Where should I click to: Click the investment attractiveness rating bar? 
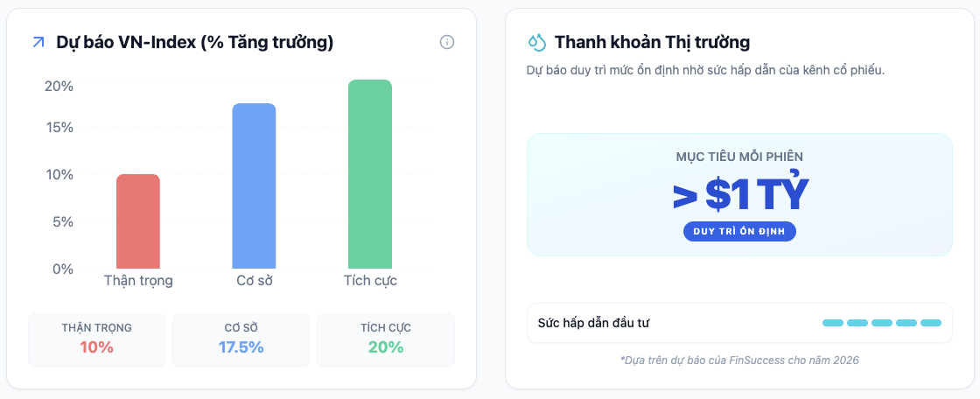[x=881, y=323]
